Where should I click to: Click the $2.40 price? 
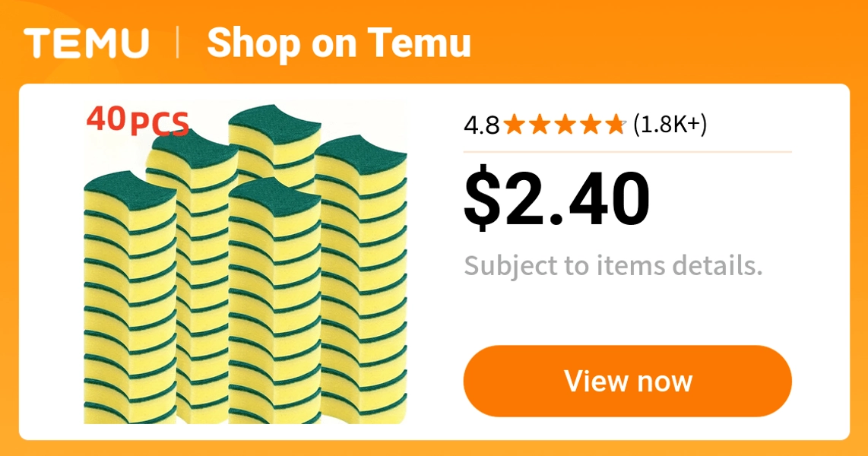[557, 198]
